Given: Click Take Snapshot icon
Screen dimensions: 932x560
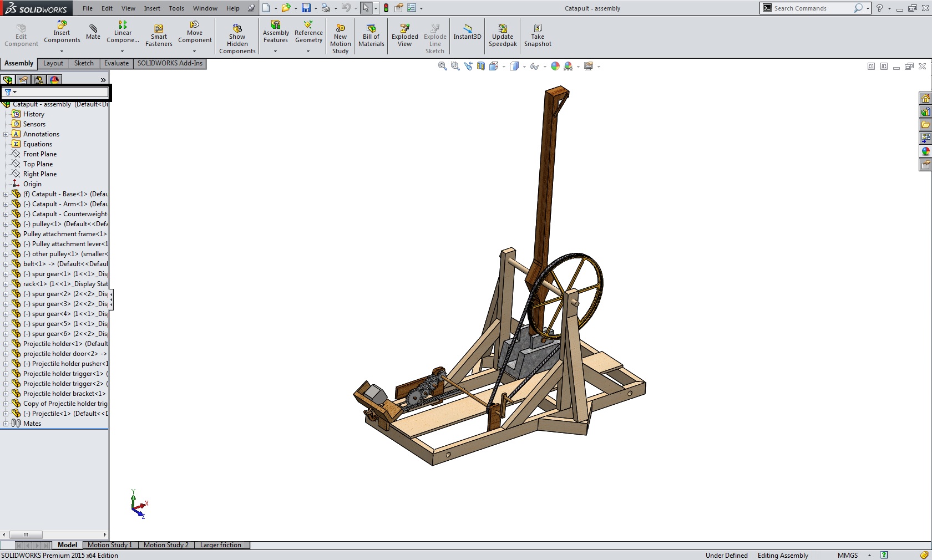Looking at the screenshot, I should (538, 35).
